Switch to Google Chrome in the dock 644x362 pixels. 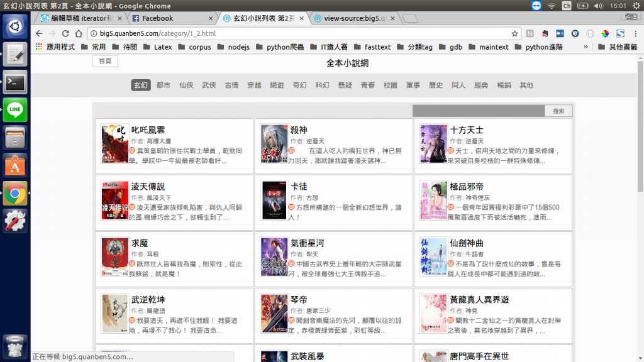[15, 194]
